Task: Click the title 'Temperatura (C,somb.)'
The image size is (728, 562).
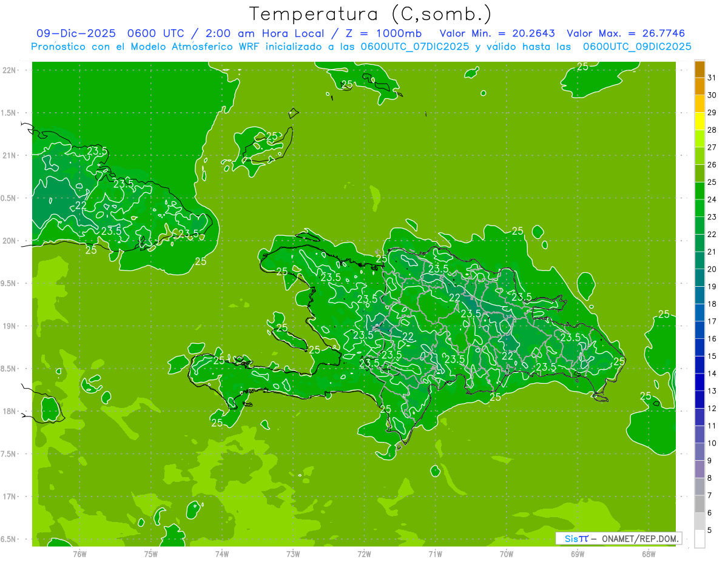Action: click(371, 13)
